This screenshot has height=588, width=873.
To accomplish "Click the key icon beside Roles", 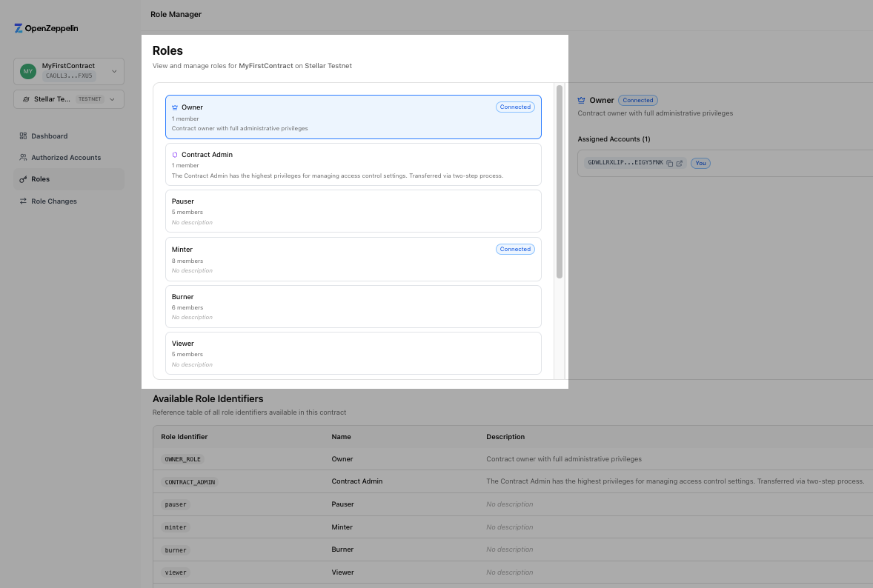I will click(x=24, y=179).
